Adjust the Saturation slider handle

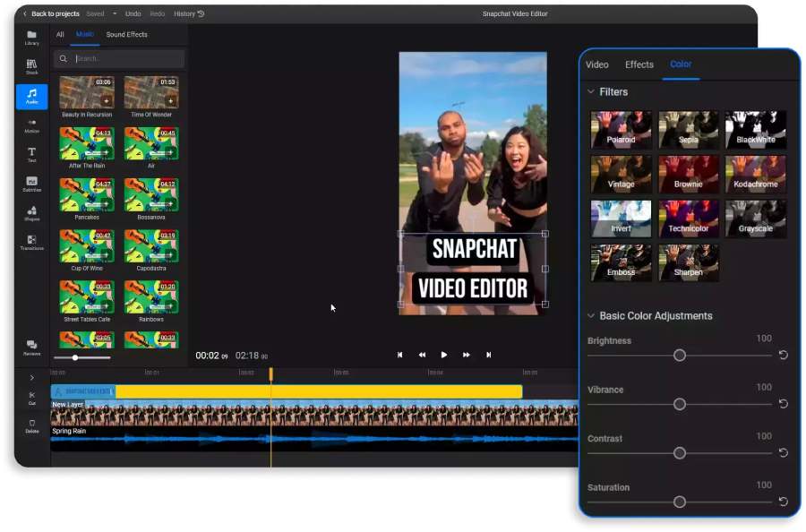680,502
